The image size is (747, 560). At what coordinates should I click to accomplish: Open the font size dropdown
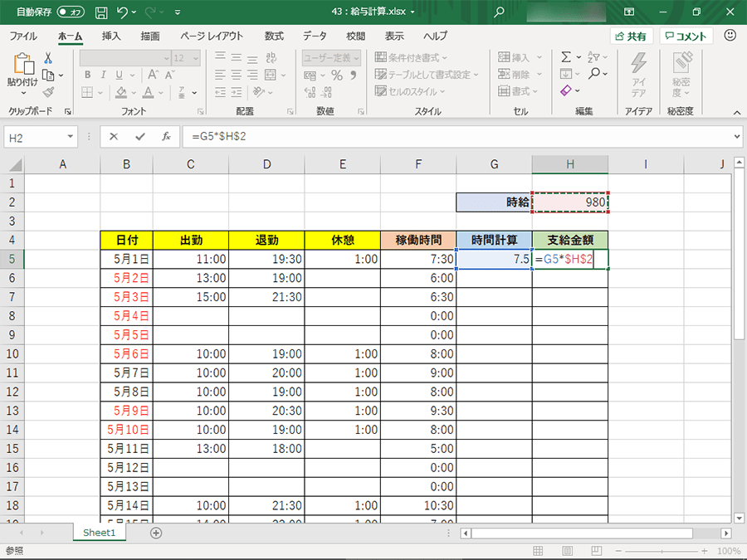tap(195, 58)
